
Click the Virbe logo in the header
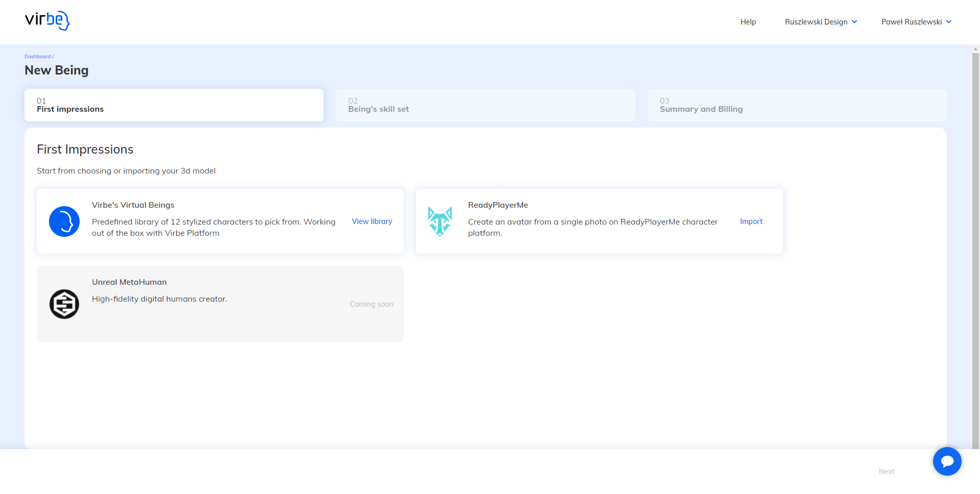point(47,20)
